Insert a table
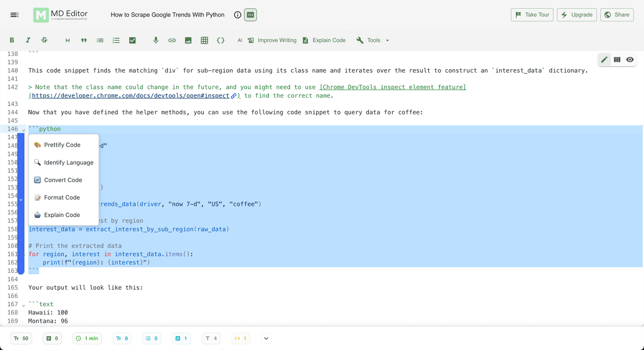This screenshot has height=350, width=644. 204,40
